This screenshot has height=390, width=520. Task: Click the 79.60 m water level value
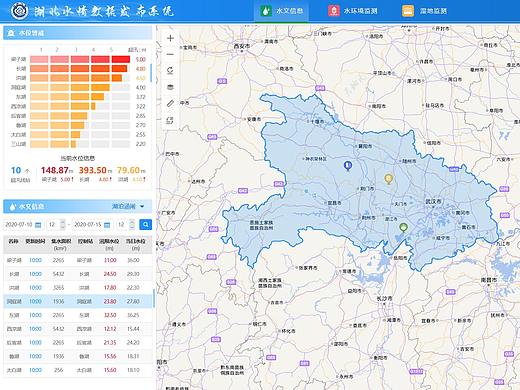pyautogui.click(x=131, y=170)
